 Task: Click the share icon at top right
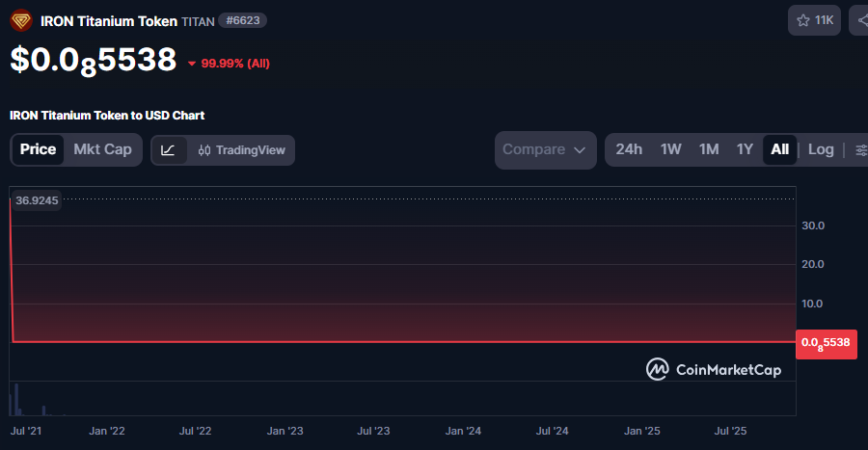click(860, 20)
